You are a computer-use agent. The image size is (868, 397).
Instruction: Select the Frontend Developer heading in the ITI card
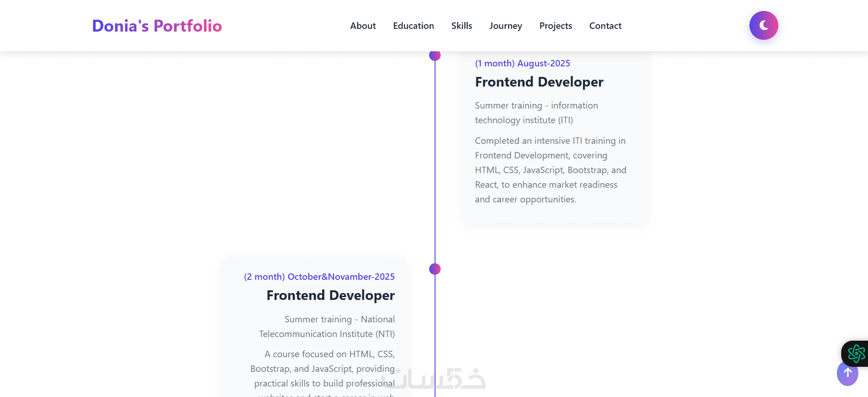coord(539,82)
